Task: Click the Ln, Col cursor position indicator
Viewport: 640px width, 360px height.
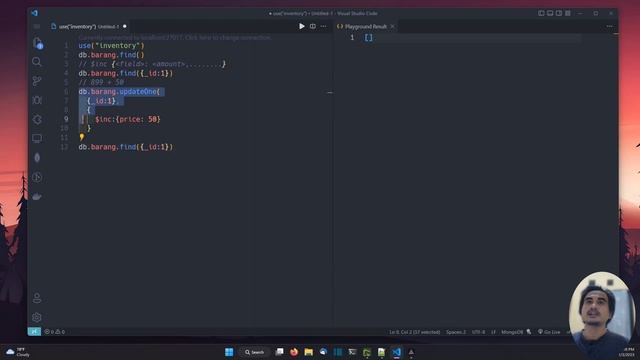Action: (x=414, y=332)
